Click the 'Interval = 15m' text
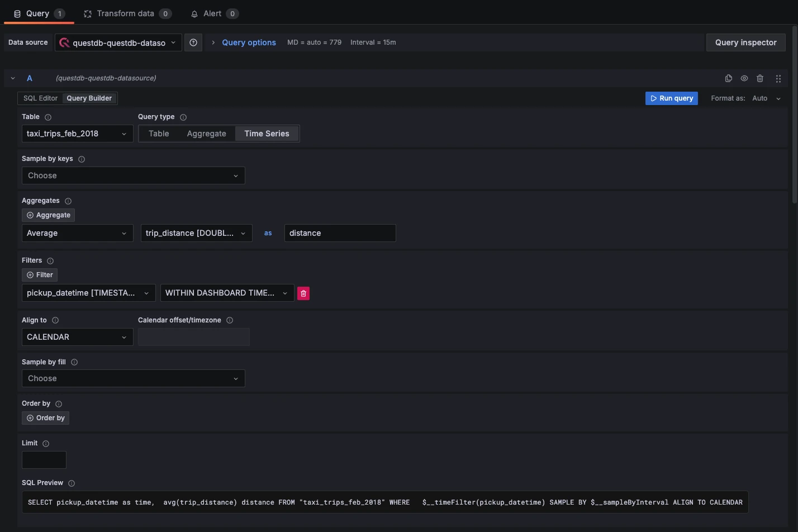Screen dimensions: 798x532 click(373, 42)
